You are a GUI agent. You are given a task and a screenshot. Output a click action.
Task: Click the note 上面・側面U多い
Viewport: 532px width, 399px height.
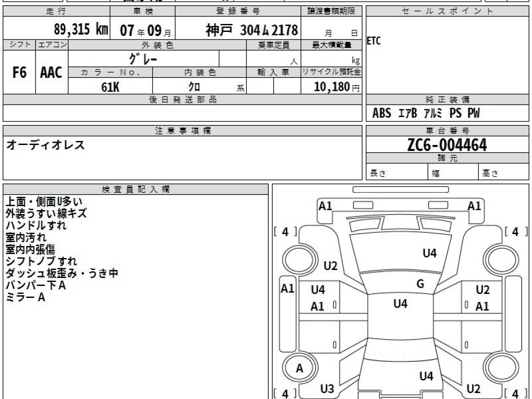point(44,202)
